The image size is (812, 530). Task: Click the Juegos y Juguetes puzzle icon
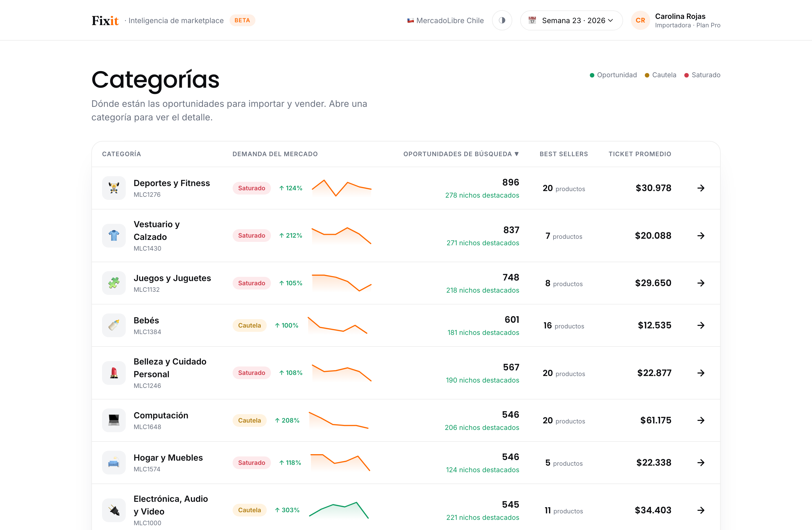[114, 283]
